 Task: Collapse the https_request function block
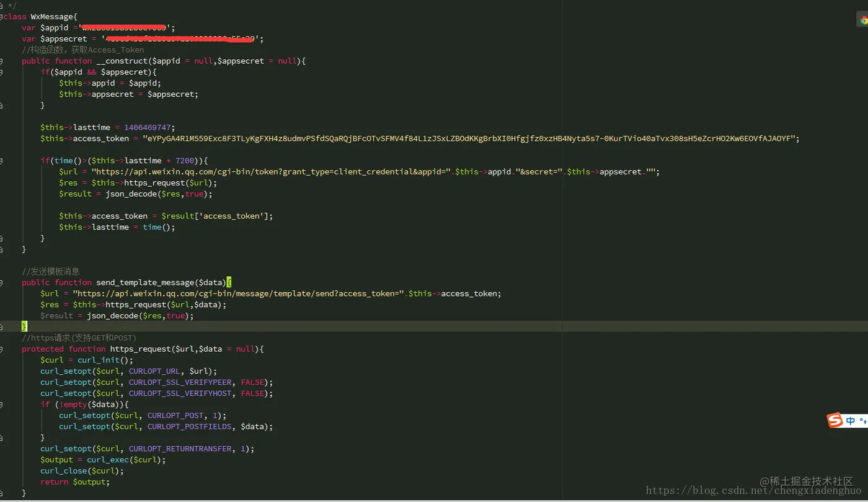point(1,349)
